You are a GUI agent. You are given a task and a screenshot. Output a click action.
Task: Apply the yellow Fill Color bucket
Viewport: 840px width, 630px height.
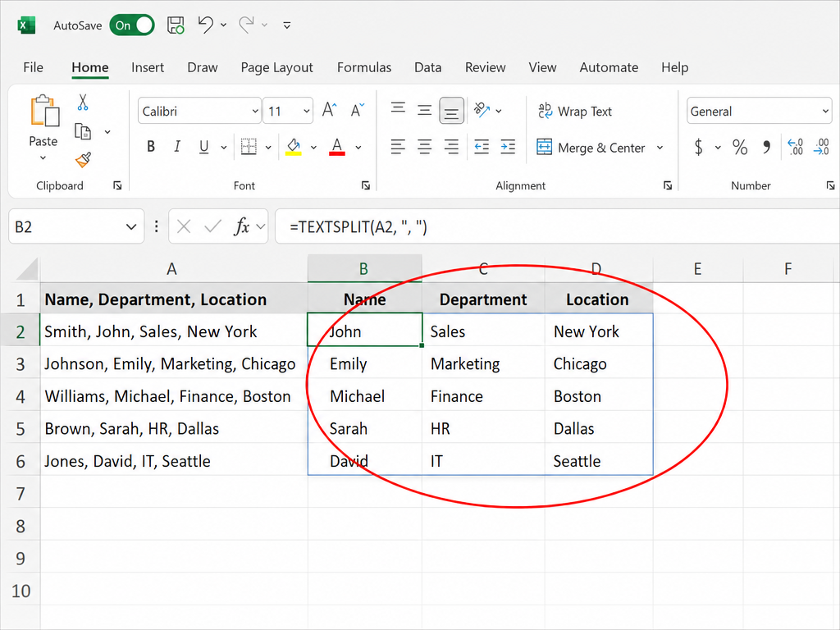(293, 147)
